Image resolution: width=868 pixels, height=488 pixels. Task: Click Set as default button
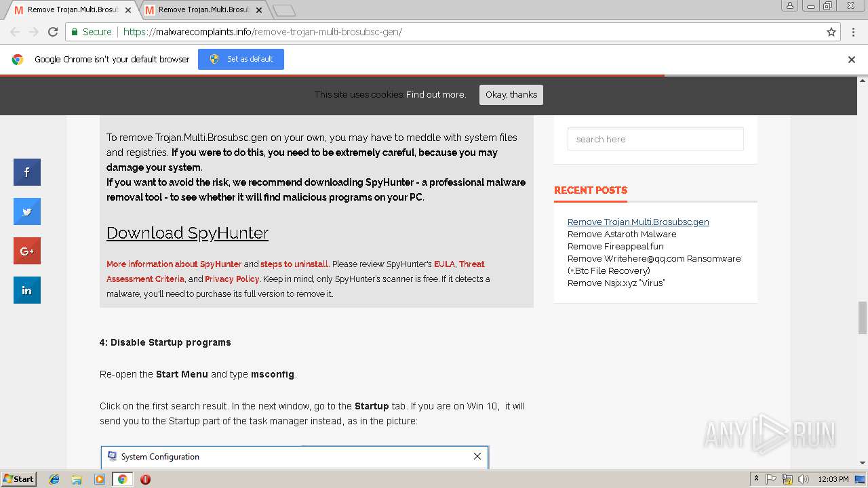tap(241, 59)
